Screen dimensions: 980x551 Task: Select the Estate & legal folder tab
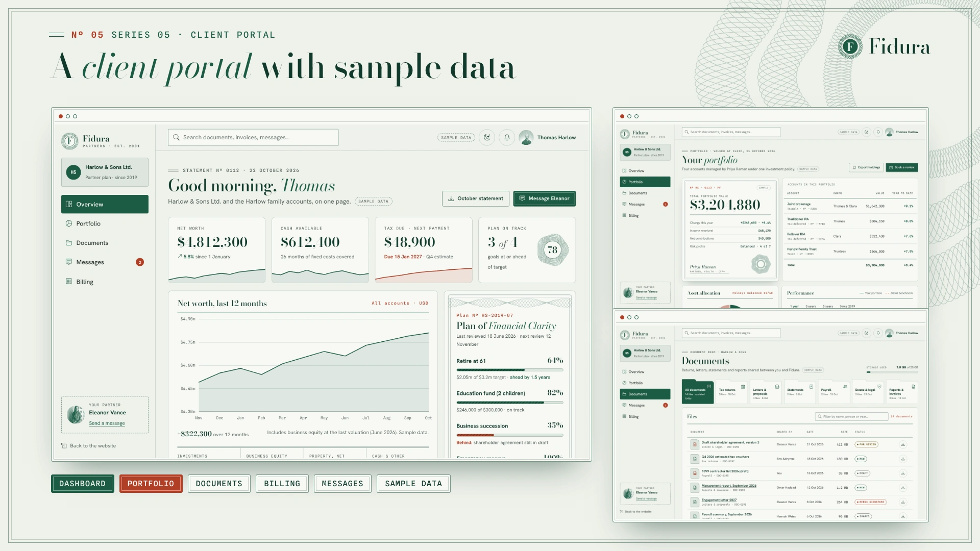pyautogui.click(x=868, y=392)
